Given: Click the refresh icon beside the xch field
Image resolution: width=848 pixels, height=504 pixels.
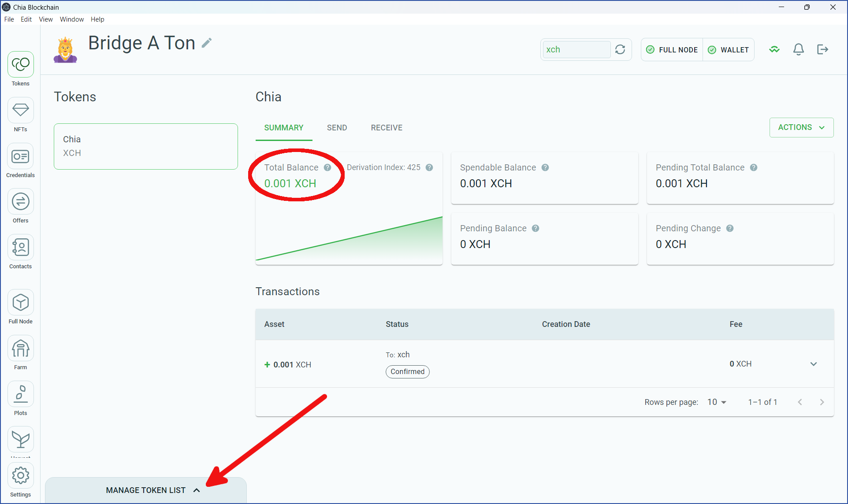Looking at the screenshot, I should click(x=620, y=49).
